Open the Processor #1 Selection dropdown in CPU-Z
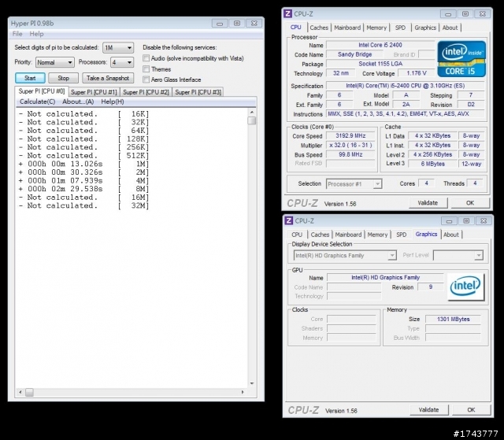504x440 pixels. click(354, 184)
